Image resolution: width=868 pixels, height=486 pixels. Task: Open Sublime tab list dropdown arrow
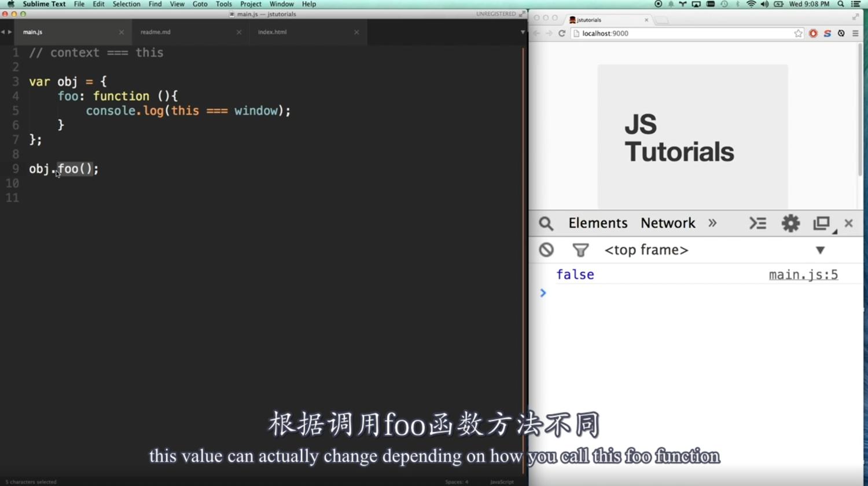(x=523, y=32)
